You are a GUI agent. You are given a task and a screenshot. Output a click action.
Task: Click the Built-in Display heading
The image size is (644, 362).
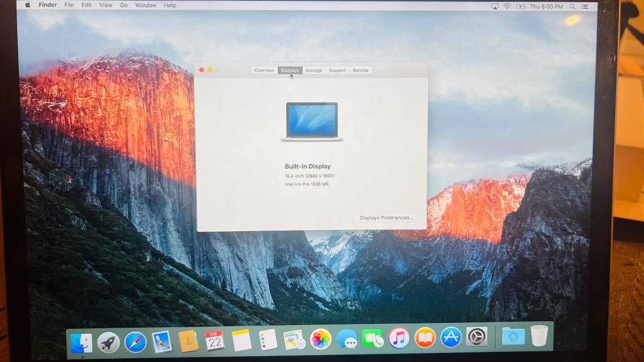308,166
